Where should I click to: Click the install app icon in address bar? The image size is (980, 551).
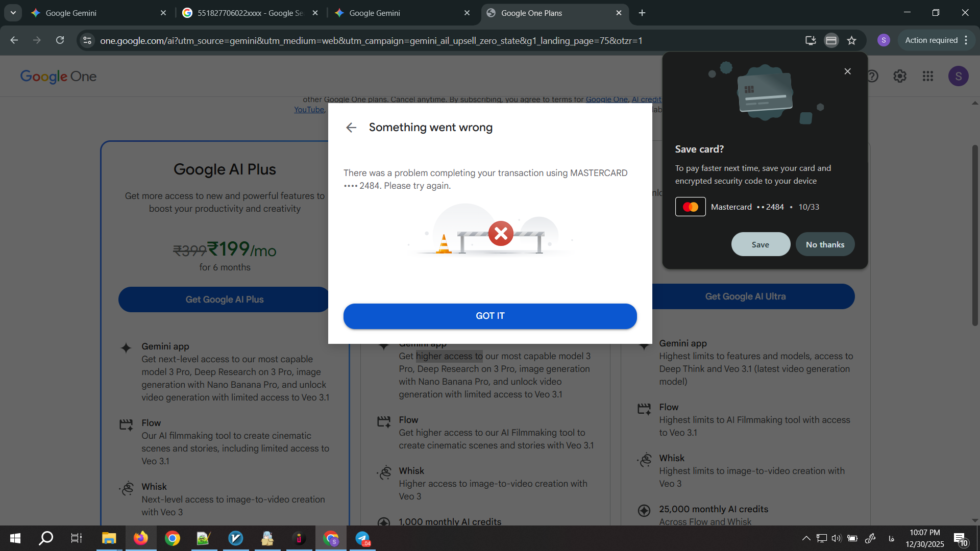coord(810,40)
